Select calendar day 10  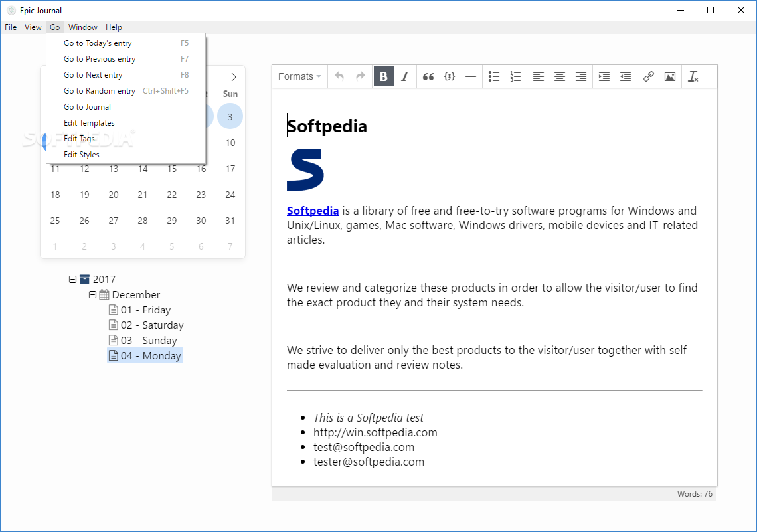[x=230, y=143]
